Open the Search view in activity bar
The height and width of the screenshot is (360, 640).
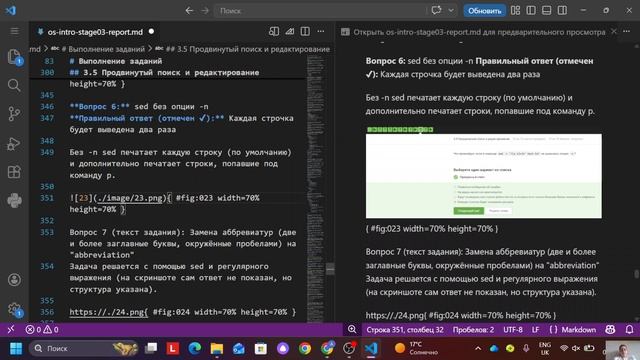pyautogui.click(x=14, y=85)
